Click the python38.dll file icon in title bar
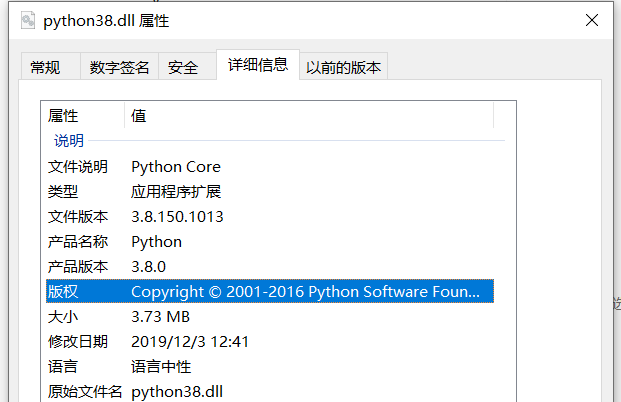This screenshot has width=621, height=402. click(x=28, y=21)
